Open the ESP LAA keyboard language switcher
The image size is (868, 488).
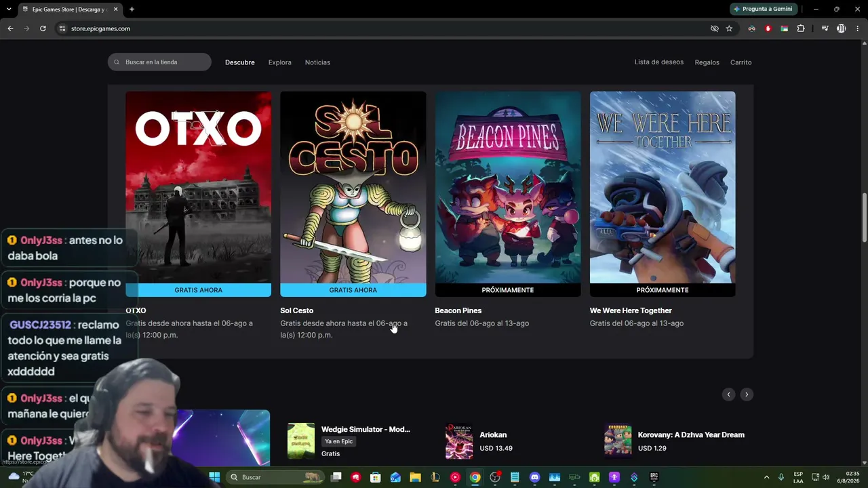tap(798, 477)
